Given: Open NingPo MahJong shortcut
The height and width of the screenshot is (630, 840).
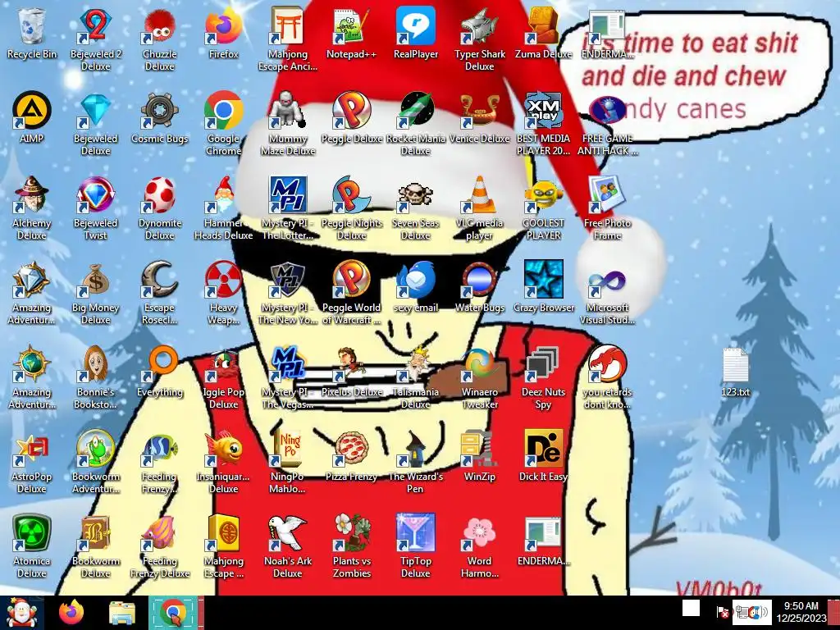Looking at the screenshot, I should pyautogui.click(x=288, y=462).
